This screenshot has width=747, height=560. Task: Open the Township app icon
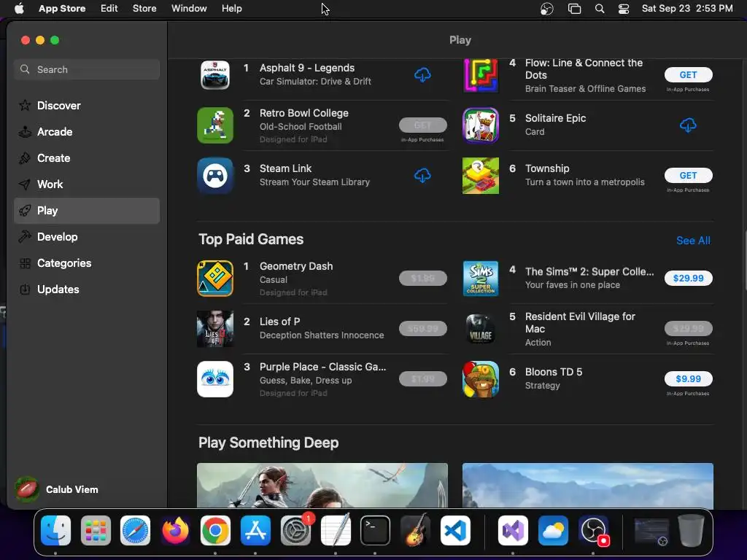481,176
